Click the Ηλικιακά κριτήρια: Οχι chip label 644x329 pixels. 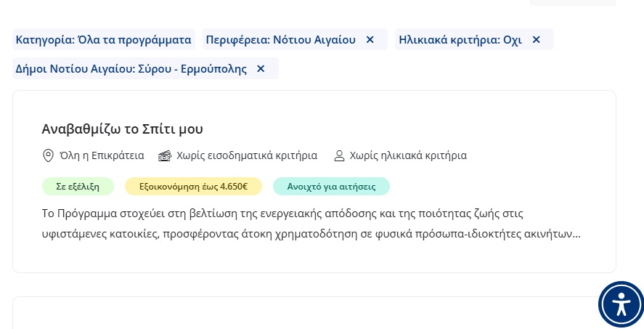coord(460,40)
